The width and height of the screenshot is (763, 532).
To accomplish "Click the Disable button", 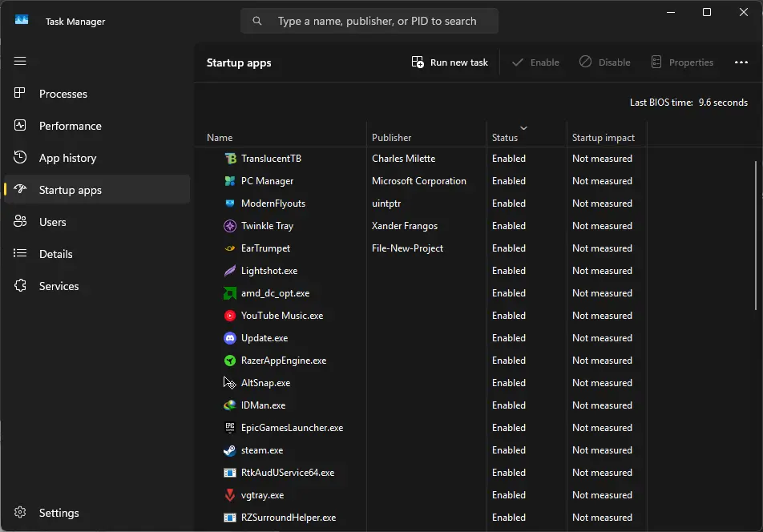I will pyautogui.click(x=605, y=62).
